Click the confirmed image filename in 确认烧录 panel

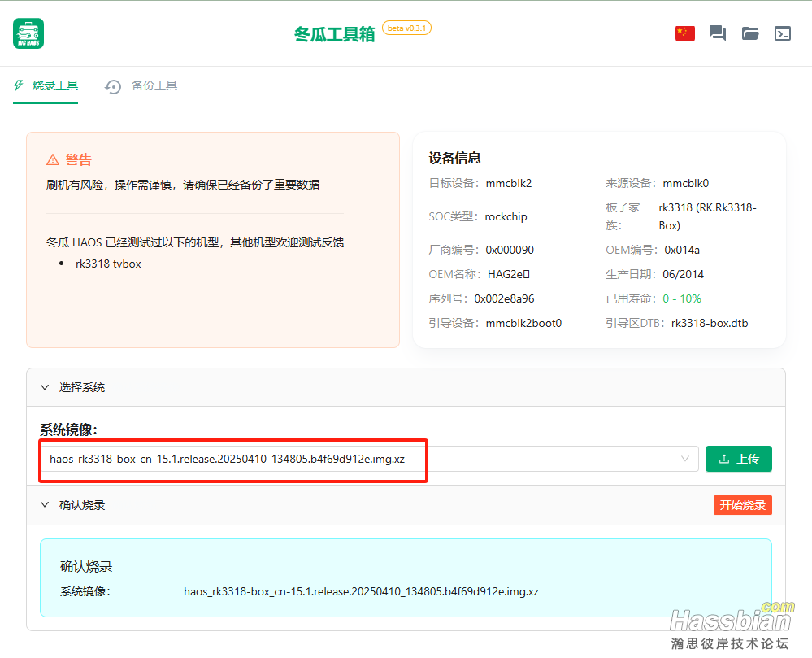pos(361,591)
